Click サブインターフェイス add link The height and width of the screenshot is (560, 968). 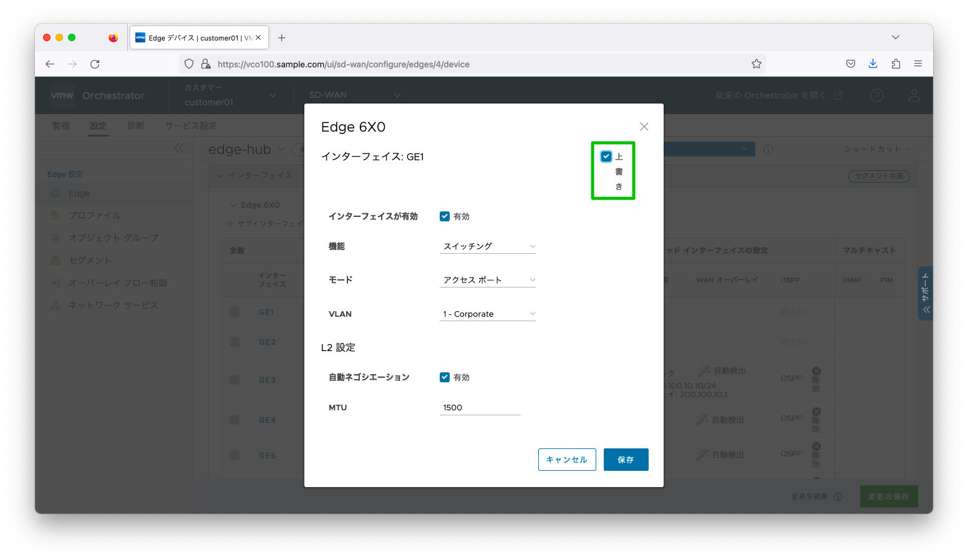265,224
